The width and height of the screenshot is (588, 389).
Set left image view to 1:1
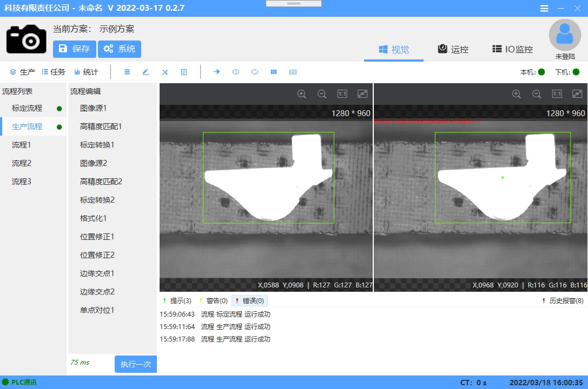pos(342,93)
